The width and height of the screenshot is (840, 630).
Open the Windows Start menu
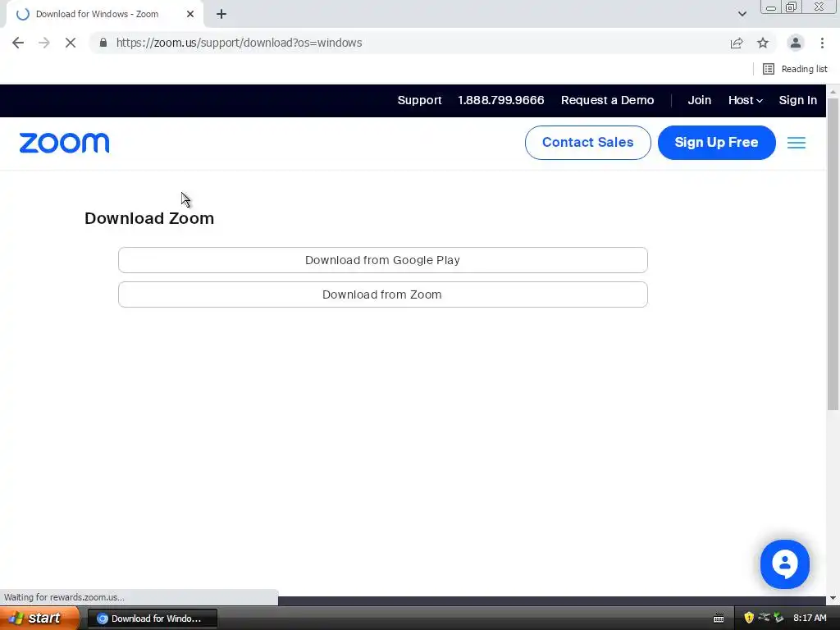pyautogui.click(x=39, y=619)
